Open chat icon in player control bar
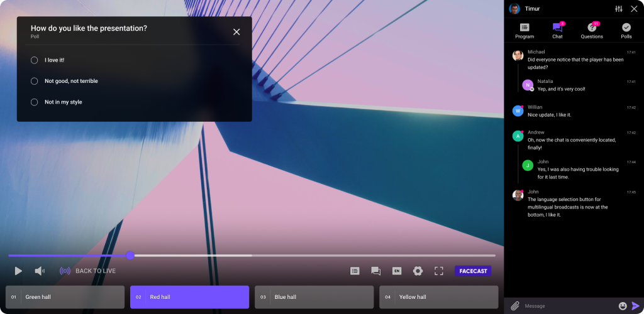Image resolution: width=644 pixels, height=314 pixels. (376, 271)
